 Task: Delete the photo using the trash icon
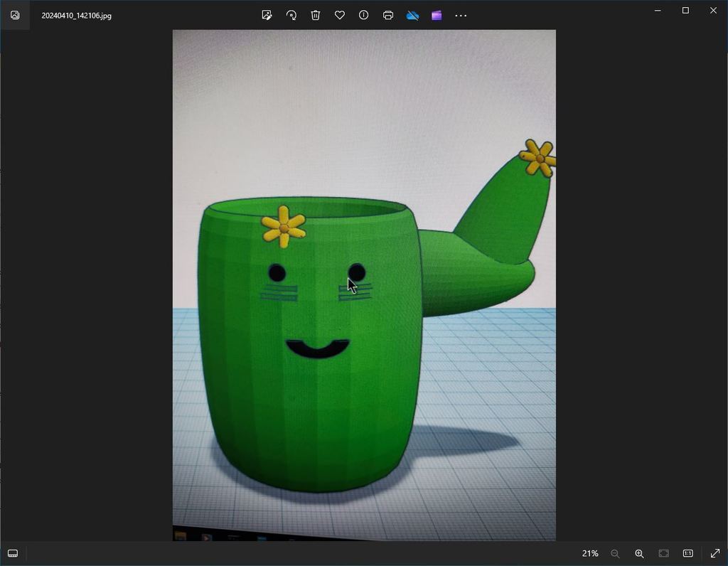click(316, 15)
